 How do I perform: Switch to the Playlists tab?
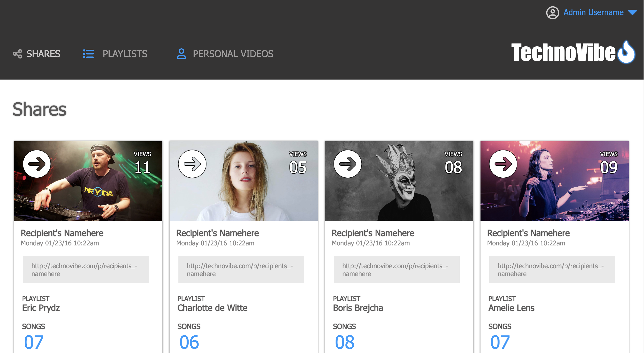(125, 54)
